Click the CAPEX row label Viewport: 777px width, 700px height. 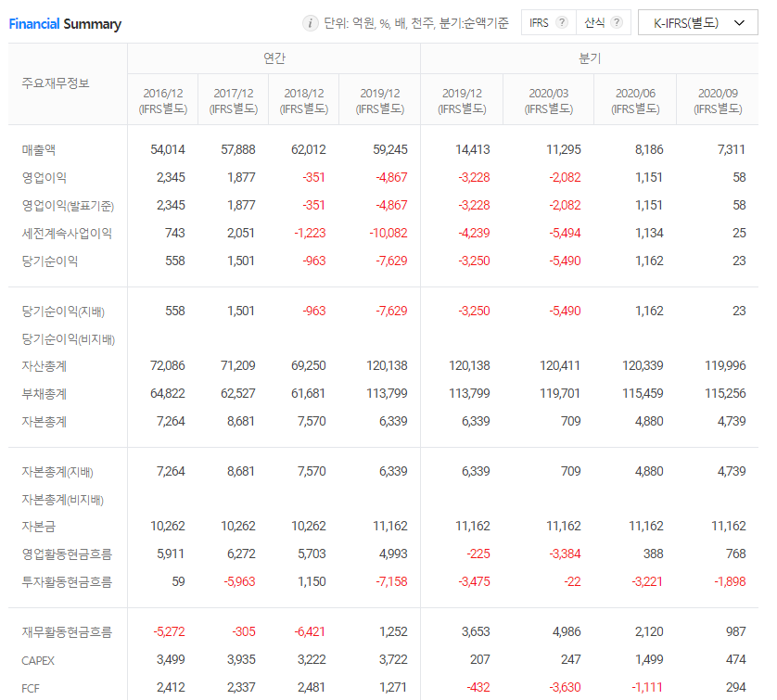[38, 660]
